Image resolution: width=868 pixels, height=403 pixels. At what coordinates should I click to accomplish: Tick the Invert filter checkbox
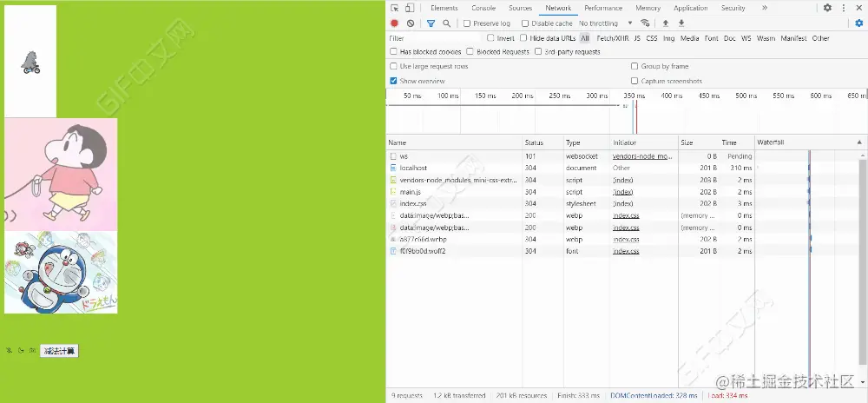point(490,37)
